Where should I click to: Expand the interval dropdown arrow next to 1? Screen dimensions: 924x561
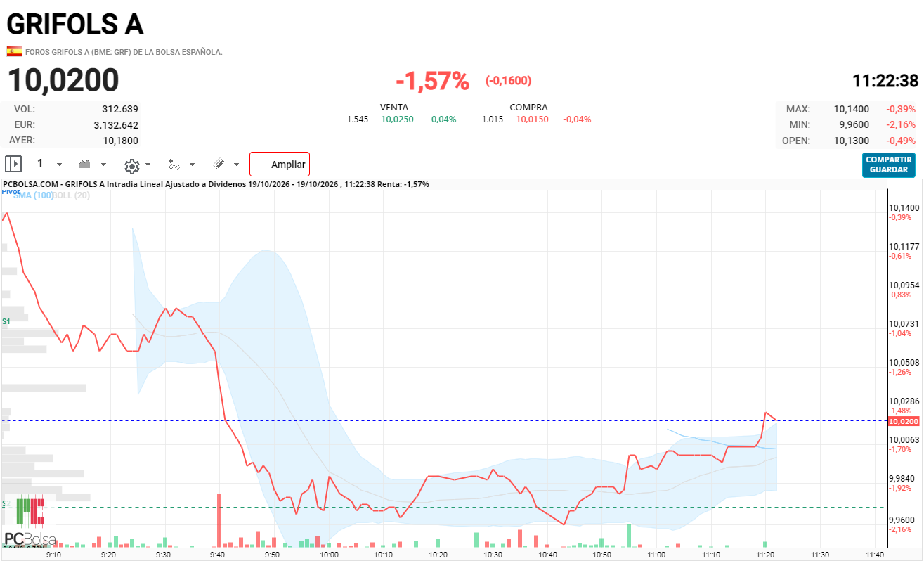point(59,165)
